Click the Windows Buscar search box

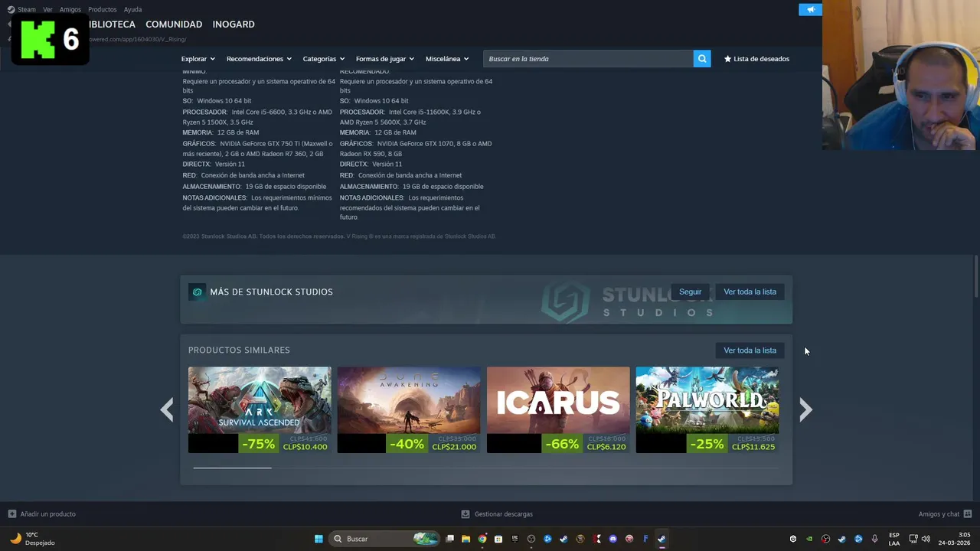385,539
